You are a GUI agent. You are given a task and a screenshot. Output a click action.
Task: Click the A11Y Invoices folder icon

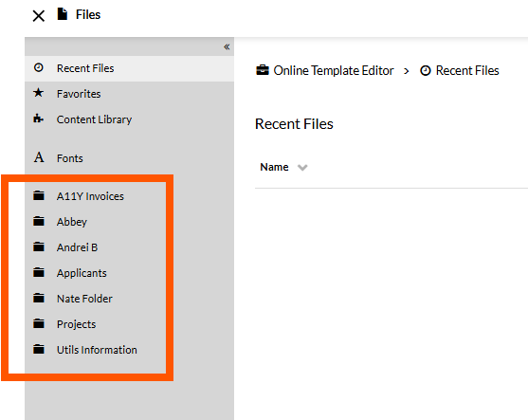coord(39,195)
